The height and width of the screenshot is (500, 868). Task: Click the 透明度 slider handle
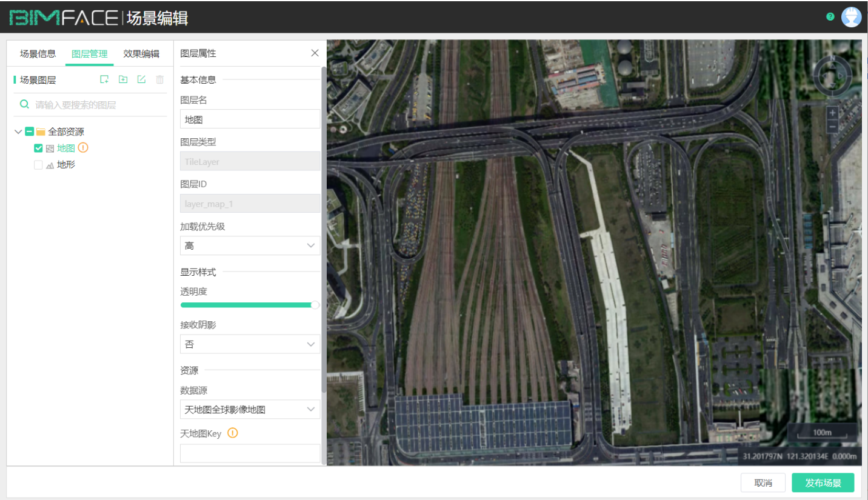tap(315, 305)
